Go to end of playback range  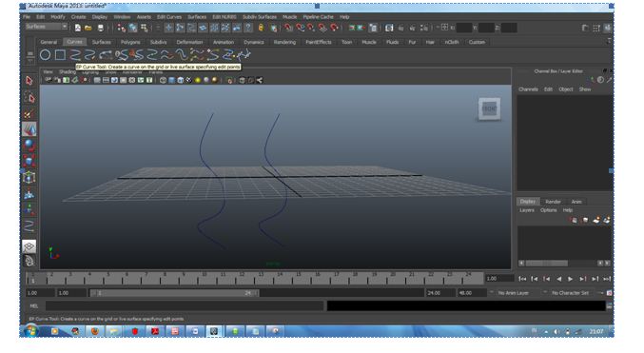607,279
